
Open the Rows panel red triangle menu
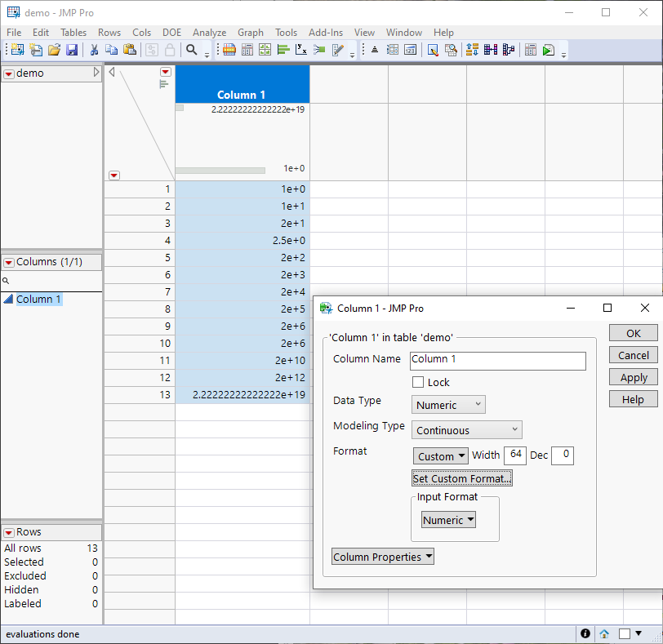(x=8, y=532)
